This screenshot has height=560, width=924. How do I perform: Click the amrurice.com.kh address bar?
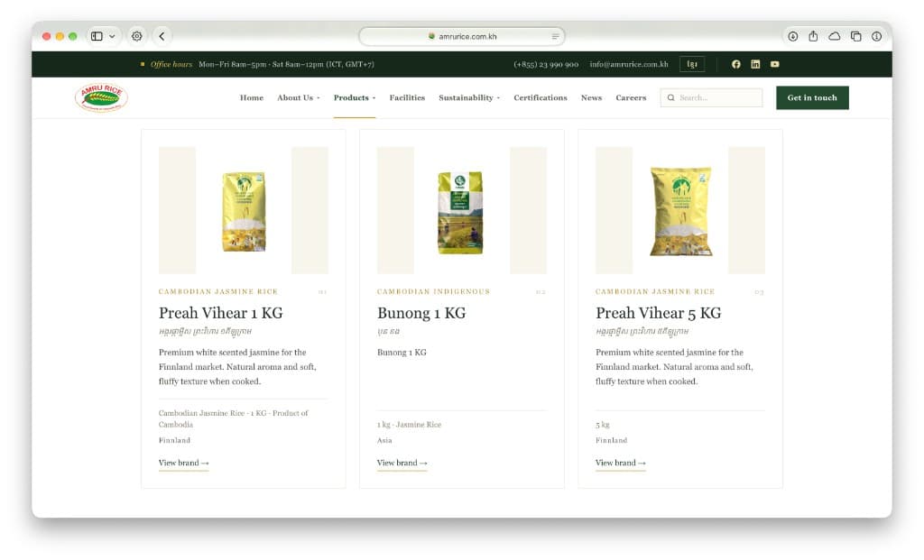[x=462, y=36]
